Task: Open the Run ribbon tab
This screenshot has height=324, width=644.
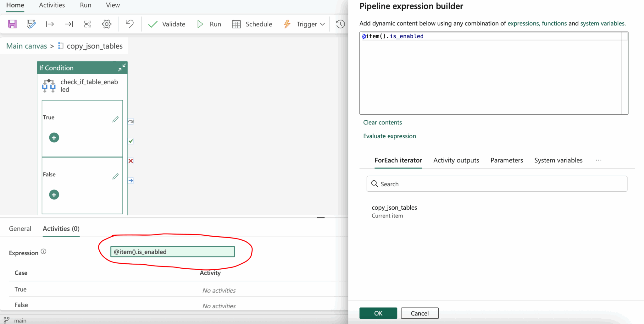Action: click(86, 5)
